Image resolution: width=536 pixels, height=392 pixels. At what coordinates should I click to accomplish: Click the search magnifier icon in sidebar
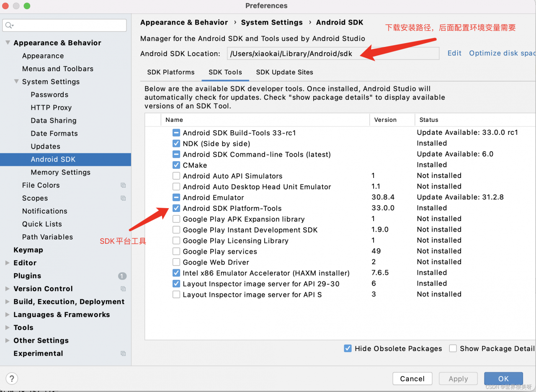(x=9, y=26)
